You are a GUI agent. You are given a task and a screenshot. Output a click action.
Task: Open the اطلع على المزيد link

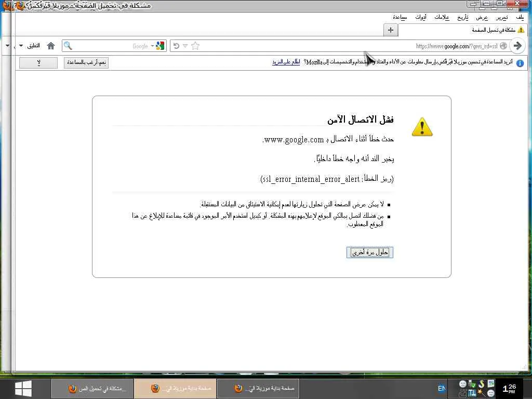(x=286, y=62)
